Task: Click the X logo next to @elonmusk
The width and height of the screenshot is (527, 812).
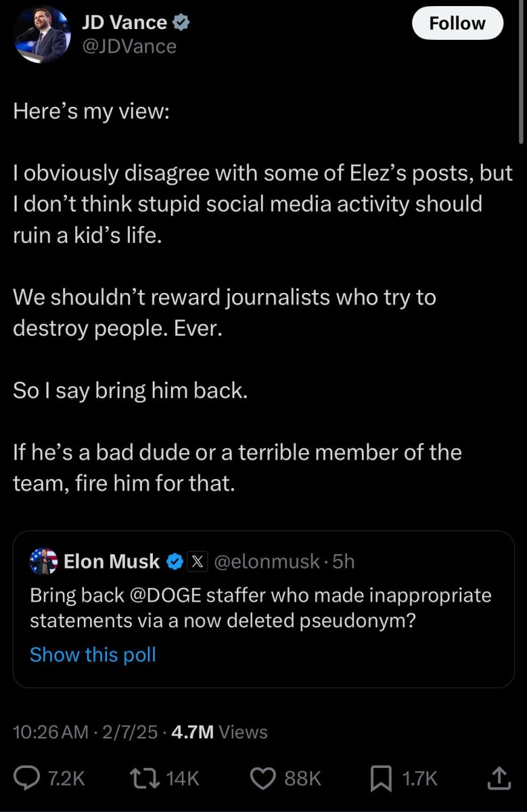Action: (x=196, y=561)
